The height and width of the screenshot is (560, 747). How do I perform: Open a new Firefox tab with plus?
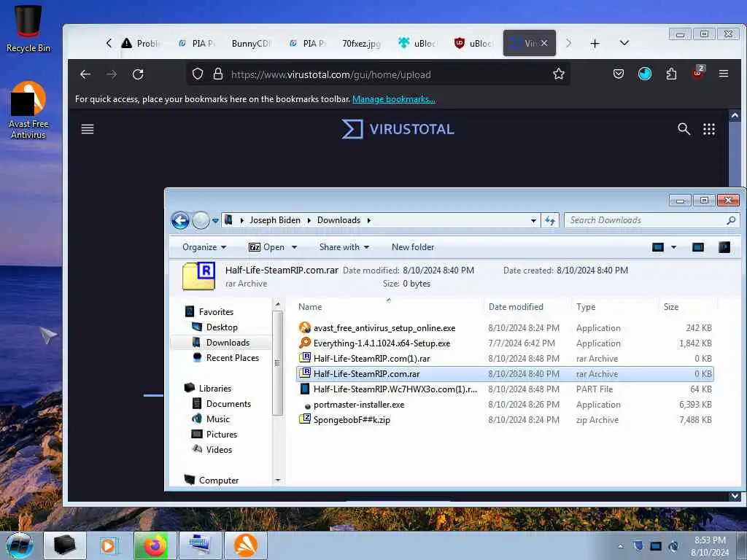coord(595,43)
